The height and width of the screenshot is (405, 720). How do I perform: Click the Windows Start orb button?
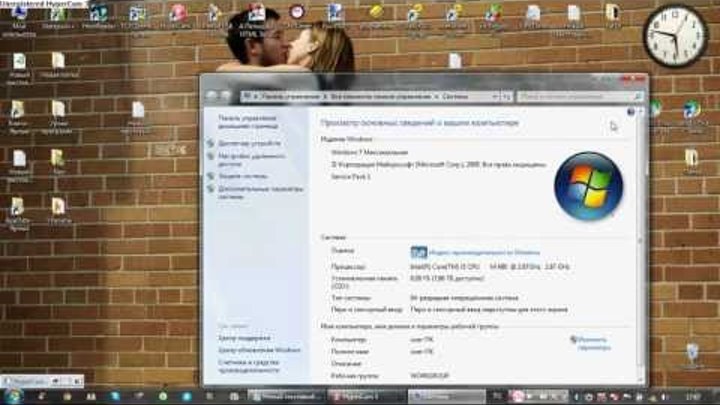tap(13, 396)
